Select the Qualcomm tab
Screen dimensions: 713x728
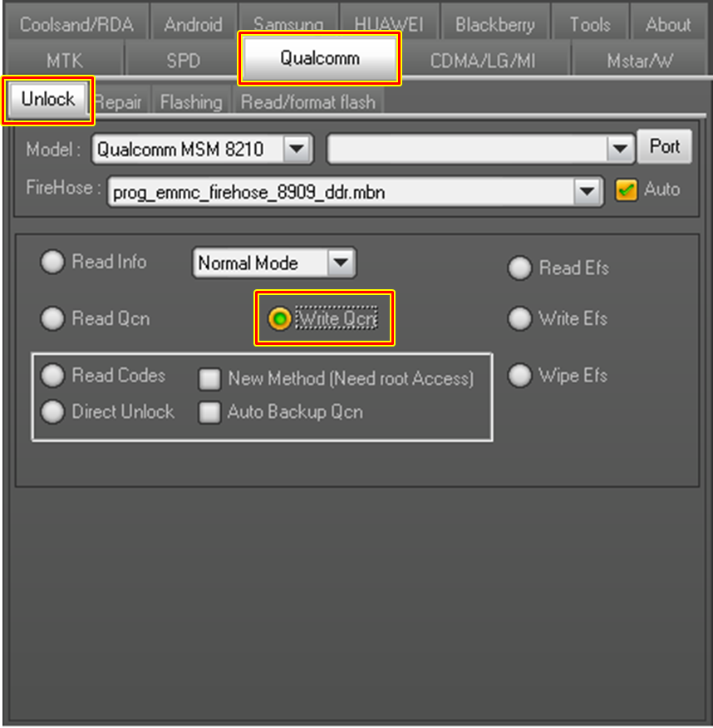(320, 58)
